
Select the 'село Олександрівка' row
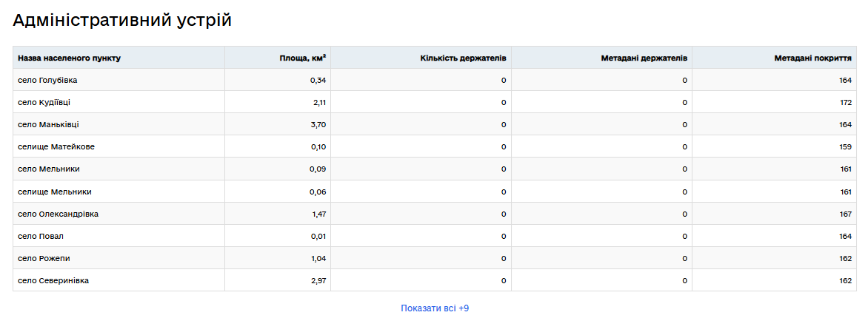pos(58,214)
